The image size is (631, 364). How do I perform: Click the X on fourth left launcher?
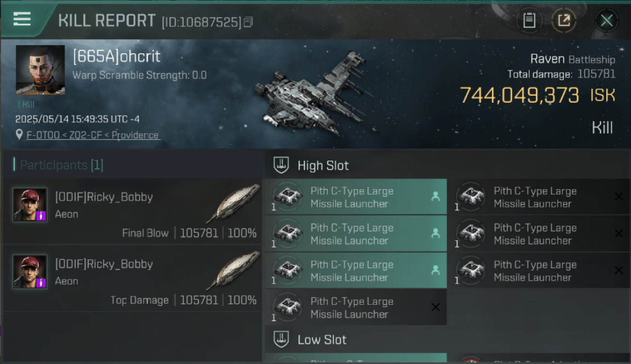click(x=435, y=307)
